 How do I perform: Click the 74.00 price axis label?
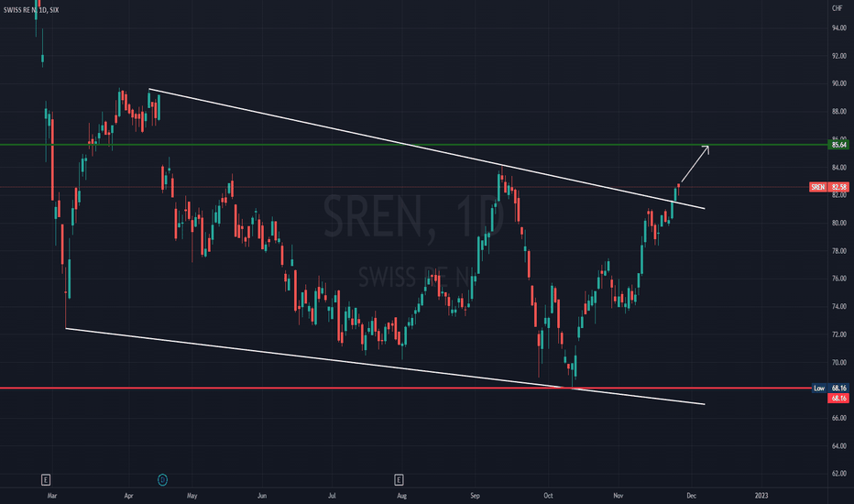(838, 306)
